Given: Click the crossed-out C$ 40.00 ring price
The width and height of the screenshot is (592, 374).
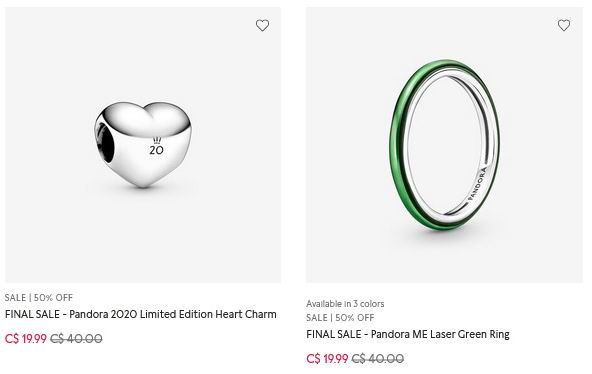Looking at the screenshot, I should pos(377,359).
